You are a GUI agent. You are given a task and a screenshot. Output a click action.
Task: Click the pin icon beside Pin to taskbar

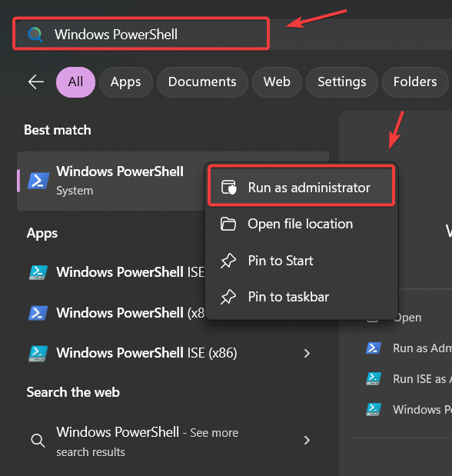(x=228, y=297)
